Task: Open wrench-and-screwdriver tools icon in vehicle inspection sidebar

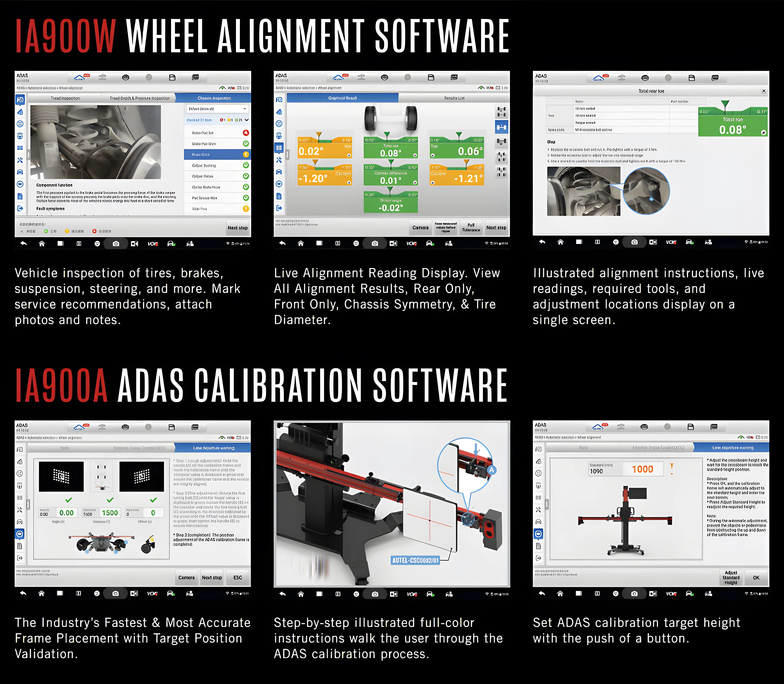Action: pyautogui.click(x=20, y=160)
